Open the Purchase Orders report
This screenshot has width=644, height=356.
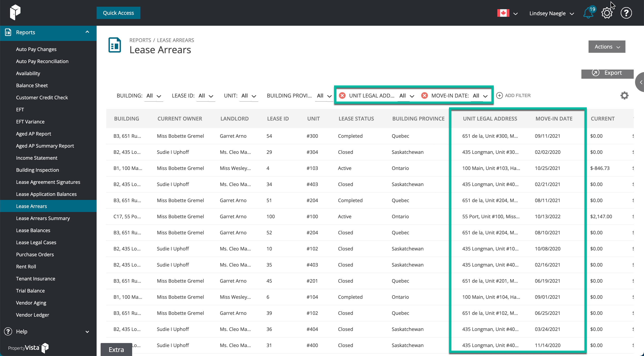click(x=35, y=254)
